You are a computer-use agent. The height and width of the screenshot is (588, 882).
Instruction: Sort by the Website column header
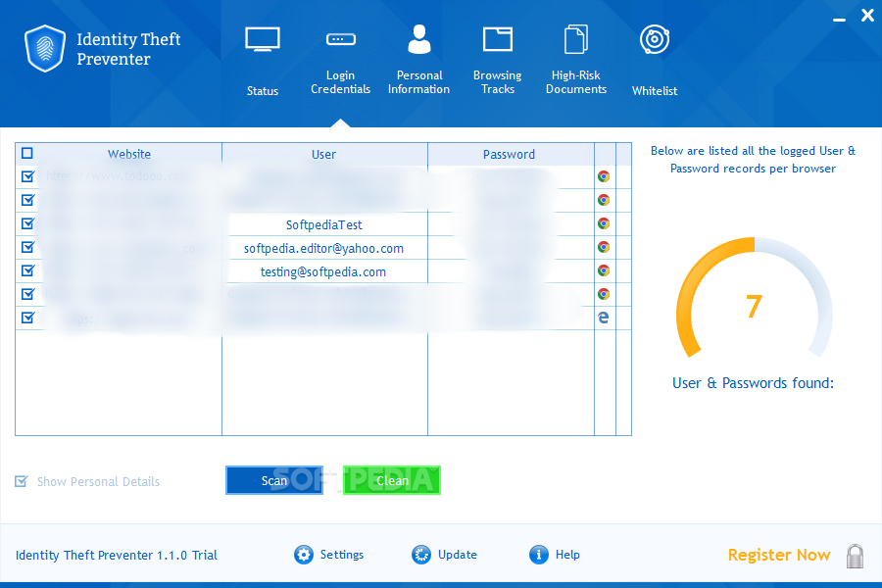[x=129, y=154]
